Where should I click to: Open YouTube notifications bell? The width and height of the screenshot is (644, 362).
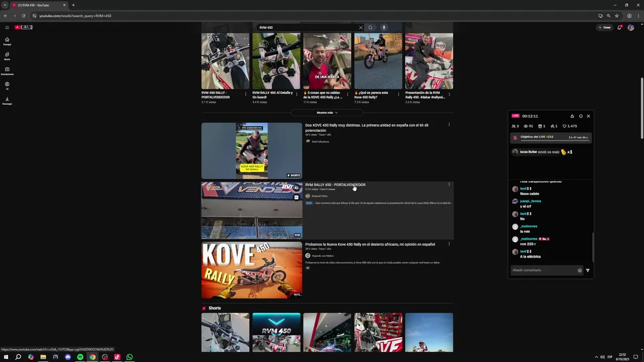(619, 28)
